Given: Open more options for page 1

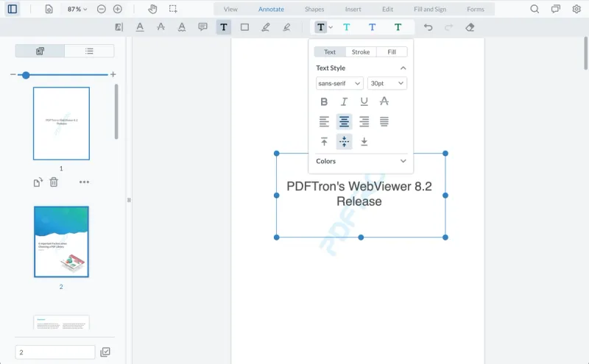Looking at the screenshot, I should pos(84,182).
